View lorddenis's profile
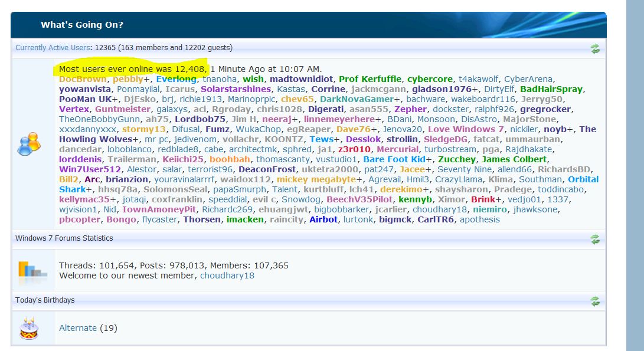This screenshot has width=644, height=351. coord(80,159)
